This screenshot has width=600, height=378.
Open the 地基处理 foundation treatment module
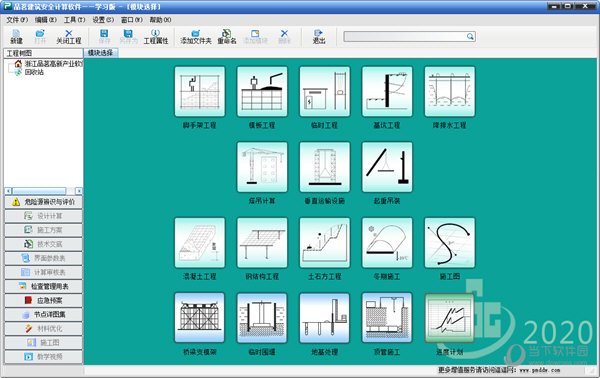(324, 318)
